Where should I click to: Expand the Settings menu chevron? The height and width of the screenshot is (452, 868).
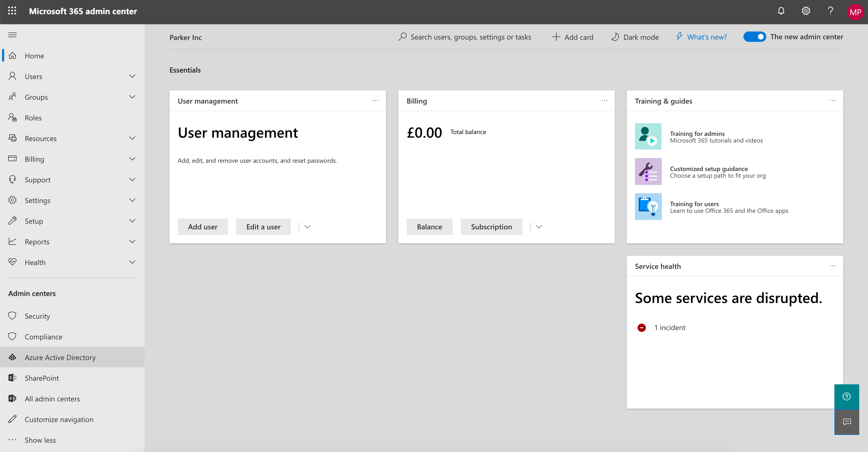[x=133, y=200]
